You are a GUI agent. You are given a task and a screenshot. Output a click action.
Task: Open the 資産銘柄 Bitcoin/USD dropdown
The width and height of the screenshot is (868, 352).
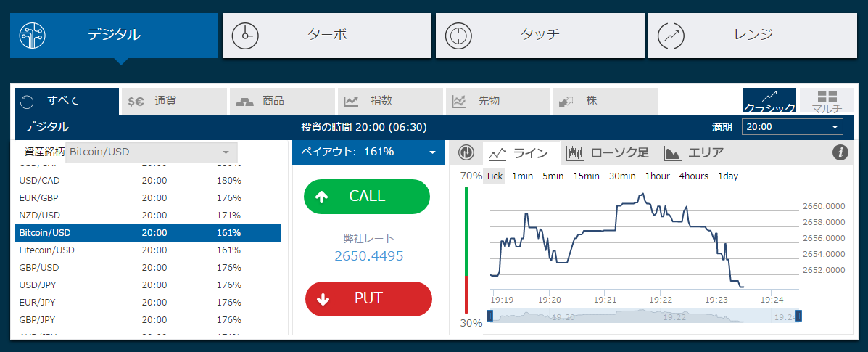(151, 152)
